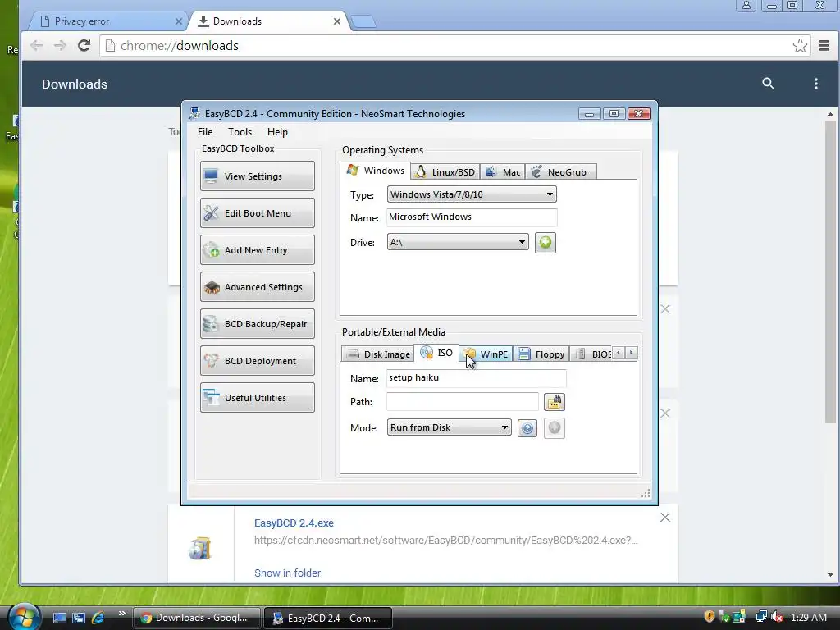The height and width of the screenshot is (630, 840).
Task: Open Downloads page more-actions menu
Action: (816, 84)
